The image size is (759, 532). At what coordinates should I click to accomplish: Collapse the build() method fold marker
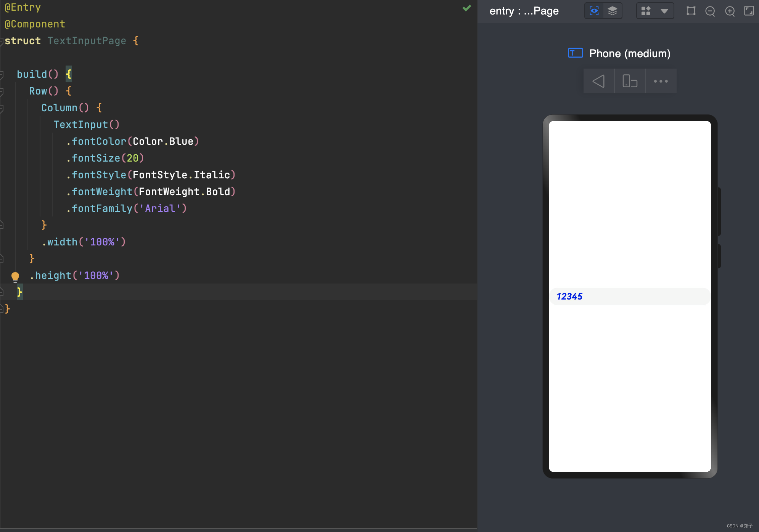pos(2,75)
